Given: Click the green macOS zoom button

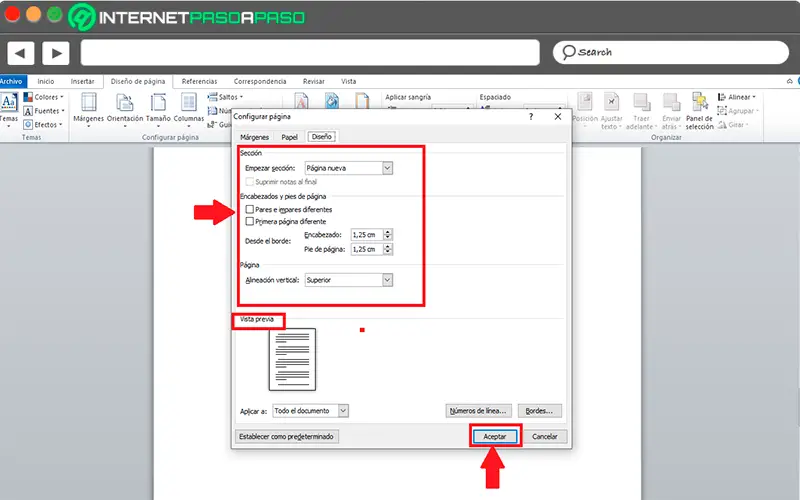Looking at the screenshot, I should click(55, 14).
